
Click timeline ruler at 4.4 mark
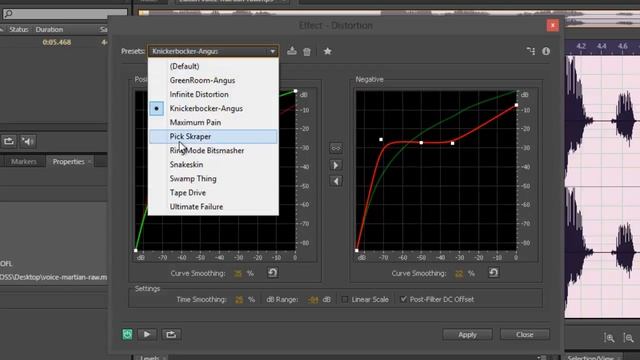click(601, 46)
